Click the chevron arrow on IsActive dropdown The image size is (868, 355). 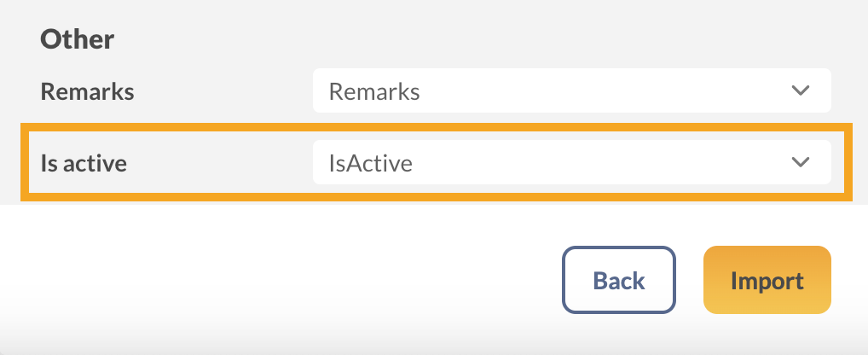click(x=800, y=162)
